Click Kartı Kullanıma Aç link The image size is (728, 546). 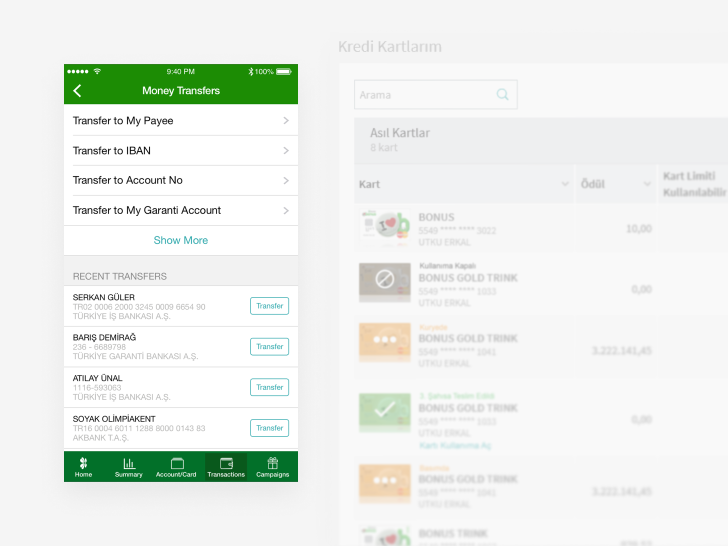[455, 446]
